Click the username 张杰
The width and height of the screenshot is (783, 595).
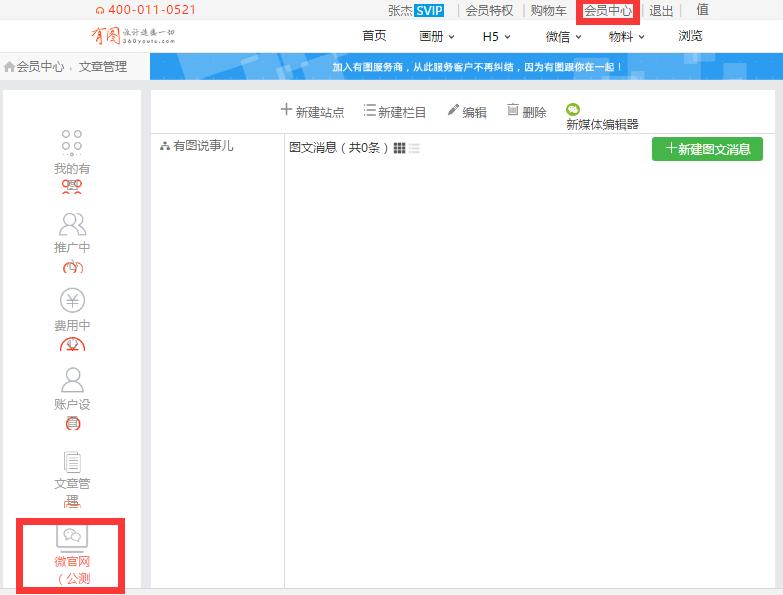tap(400, 10)
